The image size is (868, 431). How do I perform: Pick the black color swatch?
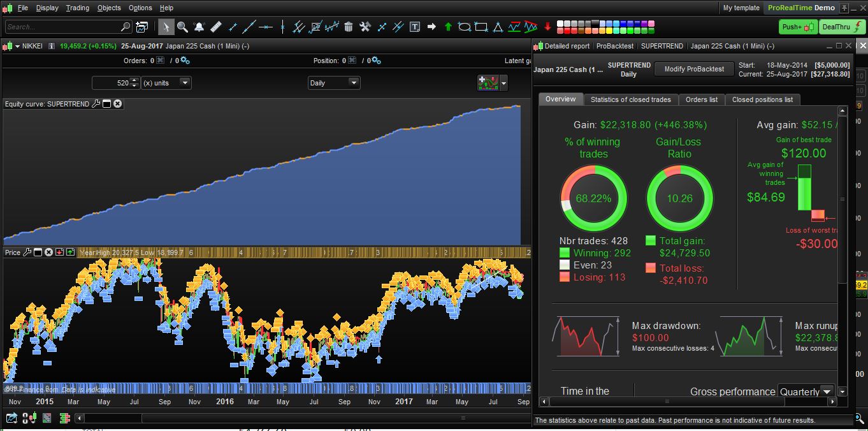click(595, 24)
